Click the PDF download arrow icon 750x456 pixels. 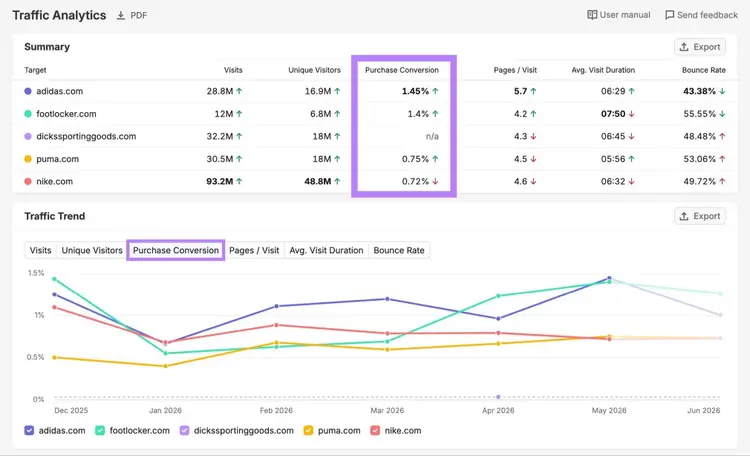pyautogui.click(x=121, y=15)
